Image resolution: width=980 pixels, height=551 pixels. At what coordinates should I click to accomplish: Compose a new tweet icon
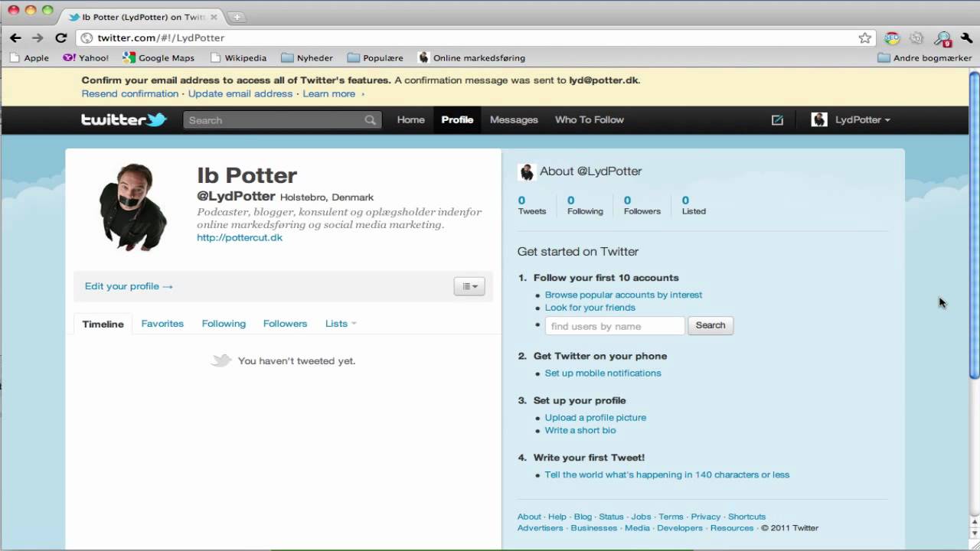pyautogui.click(x=777, y=119)
